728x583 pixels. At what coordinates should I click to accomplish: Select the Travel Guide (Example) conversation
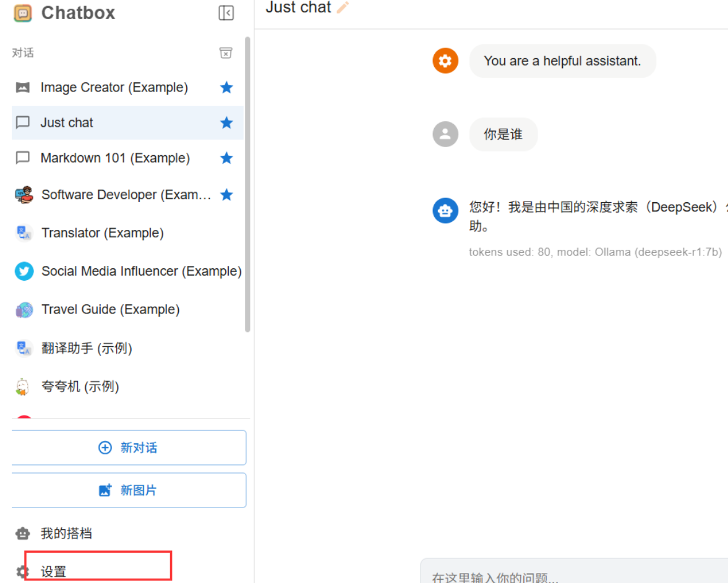(110, 310)
